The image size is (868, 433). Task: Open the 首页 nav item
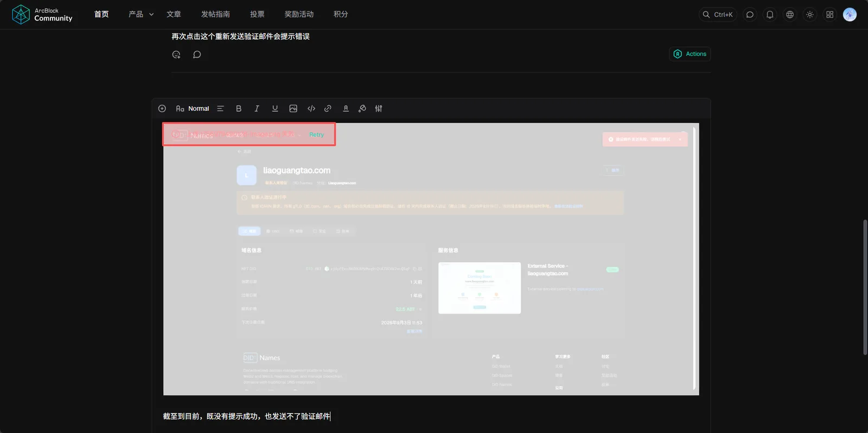tap(101, 14)
